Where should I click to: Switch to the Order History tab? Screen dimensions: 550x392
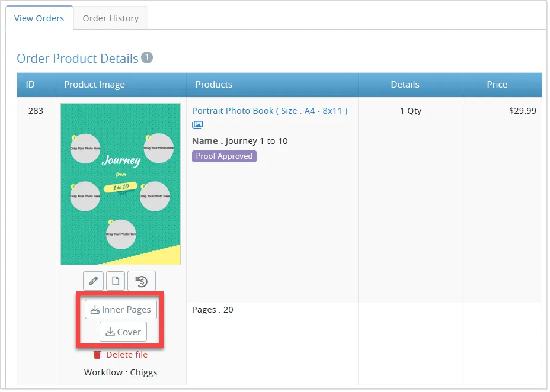click(x=111, y=18)
